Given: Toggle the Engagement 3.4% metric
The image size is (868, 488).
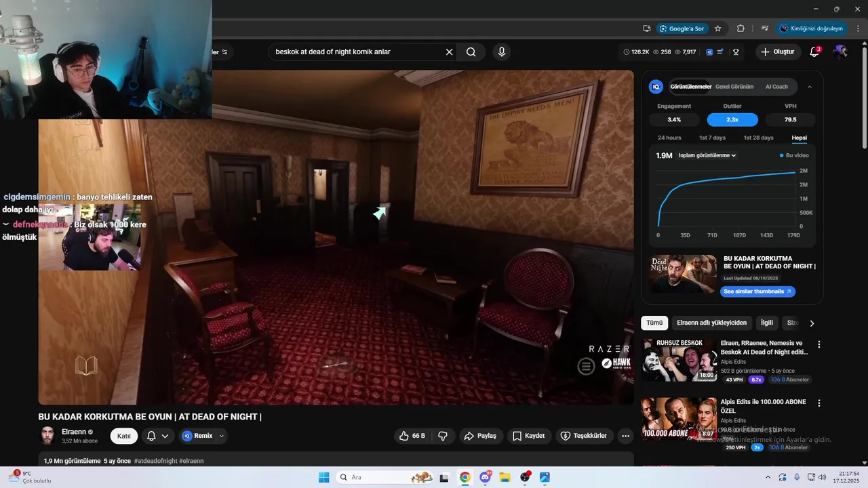Looking at the screenshot, I should pos(674,119).
